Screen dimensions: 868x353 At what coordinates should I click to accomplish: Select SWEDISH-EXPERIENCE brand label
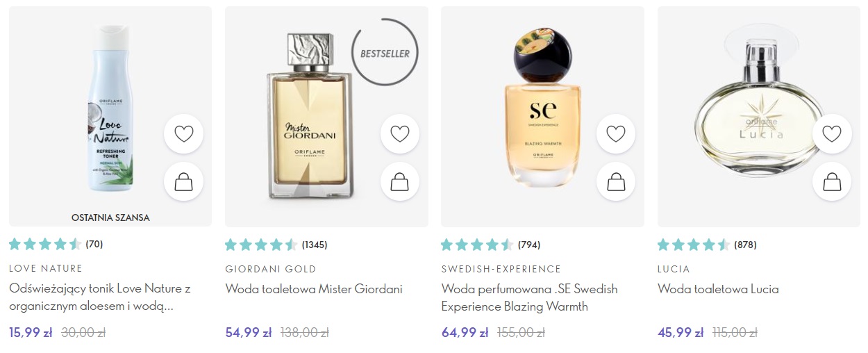click(501, 269)
